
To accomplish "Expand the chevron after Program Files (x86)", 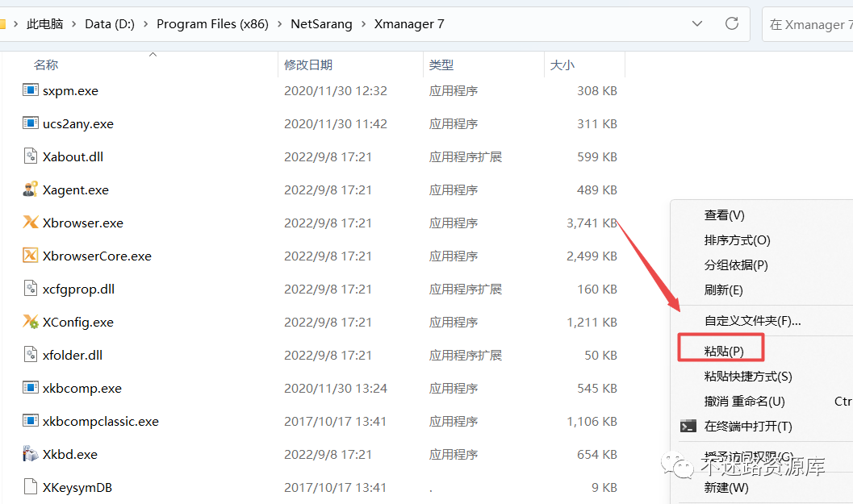I will [279, 24].
